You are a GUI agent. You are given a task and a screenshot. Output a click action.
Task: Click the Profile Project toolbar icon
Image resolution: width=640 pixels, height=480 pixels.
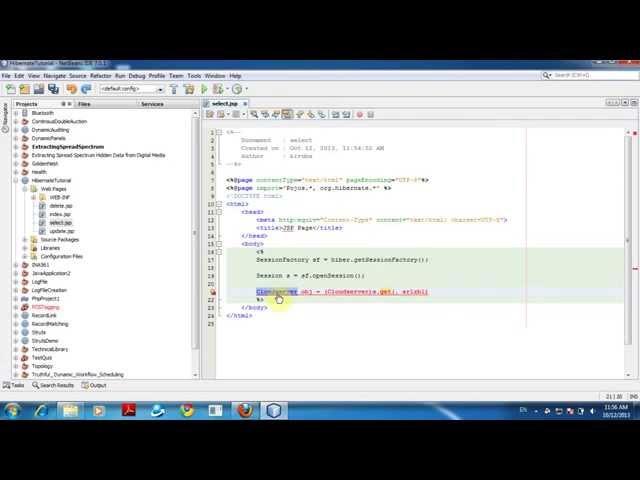coord(237,89)
